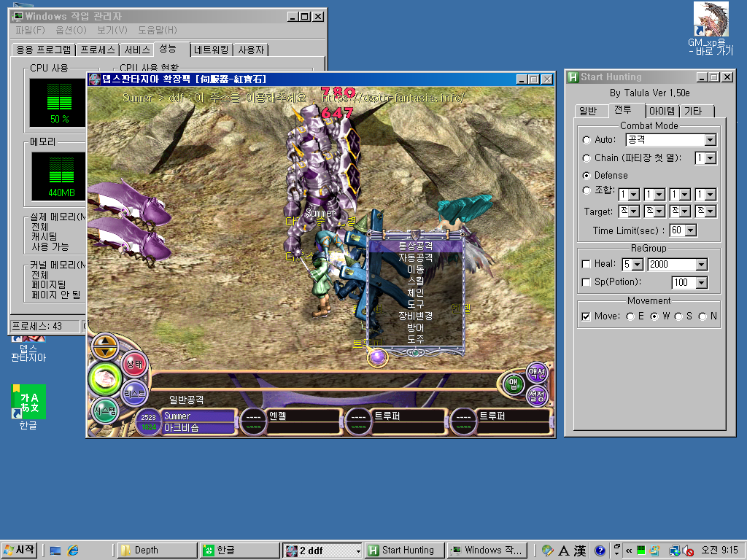Click the red 상태 (status) orb button
The width and height of the screenshot is (747, 560).
[x=135, y=365]
